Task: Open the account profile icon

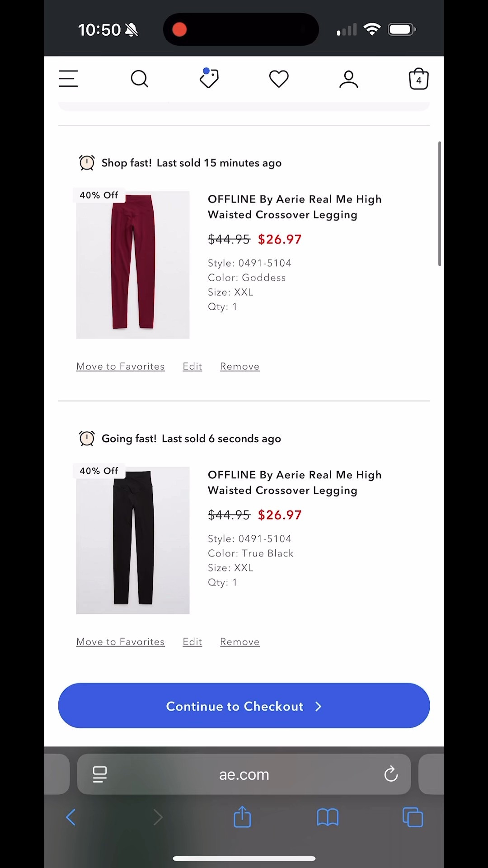Action: click(x=348, y=79)
